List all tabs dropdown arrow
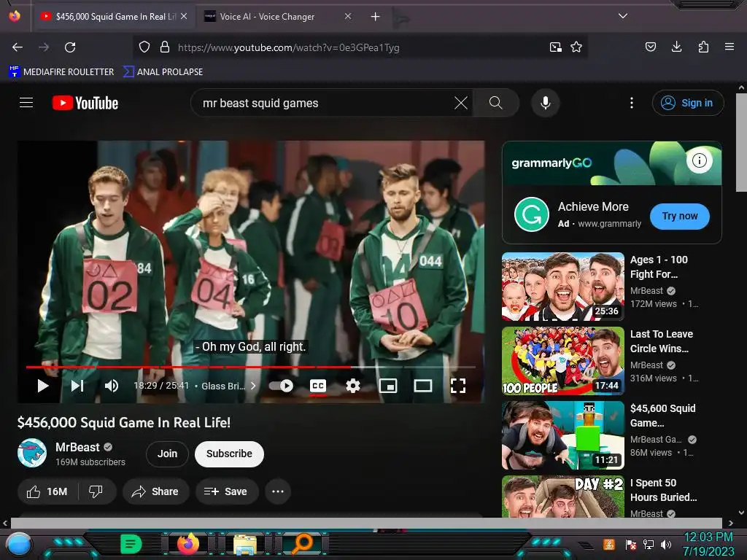 [623, 16]
